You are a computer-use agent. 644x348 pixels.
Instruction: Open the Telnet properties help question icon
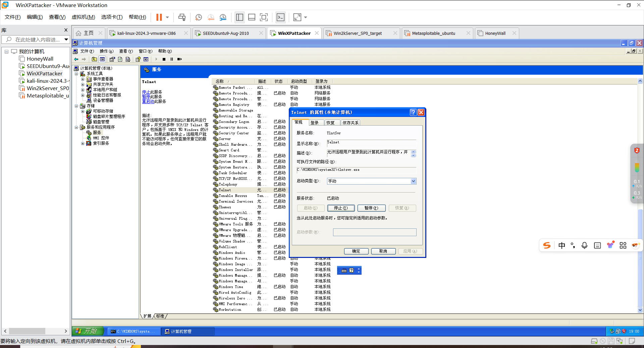pyautogui.click(x=413, y=113)
